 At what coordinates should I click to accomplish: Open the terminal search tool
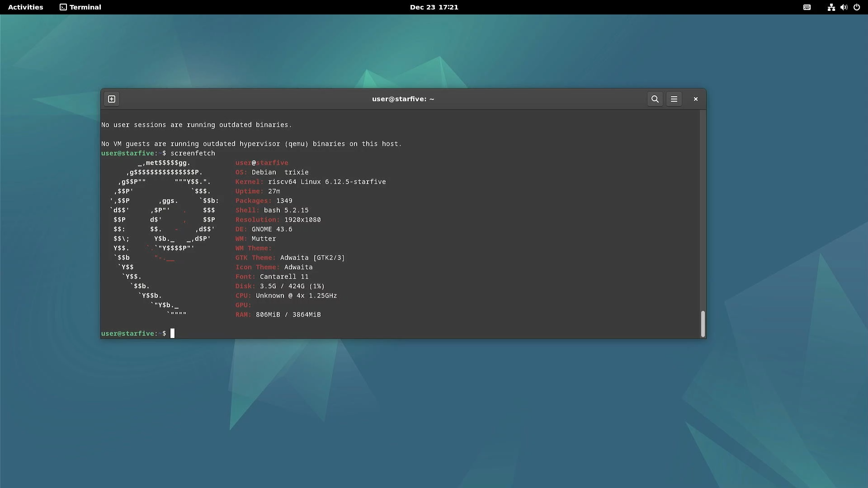point(655,99)
